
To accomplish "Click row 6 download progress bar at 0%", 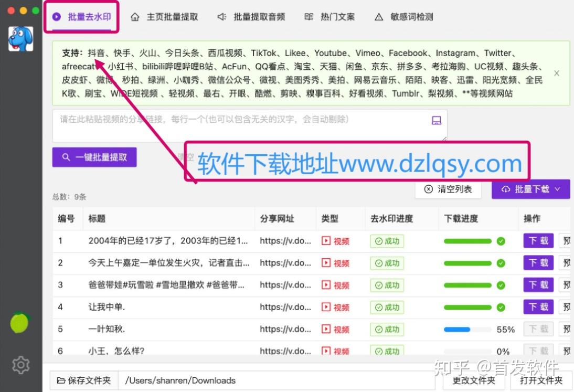I will point(467,352).
